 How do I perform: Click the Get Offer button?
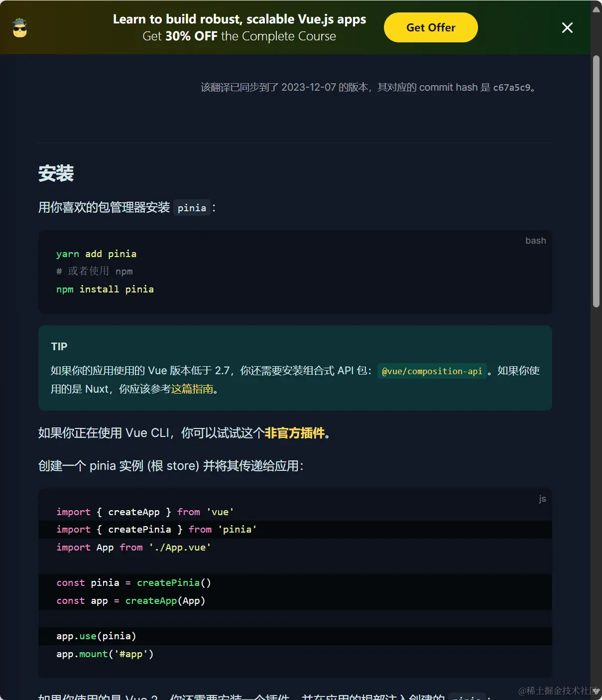pyautogui.click(x=431, y=27)
